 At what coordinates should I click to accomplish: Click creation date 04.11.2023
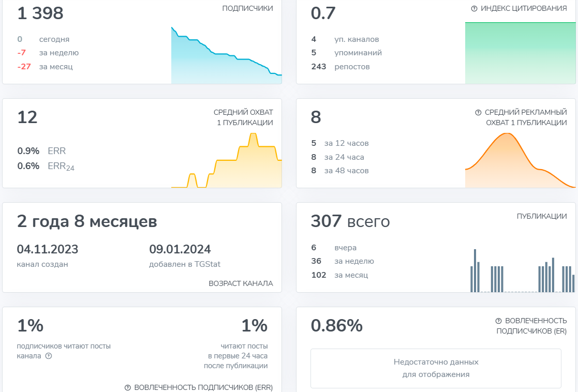click(48, 249)
